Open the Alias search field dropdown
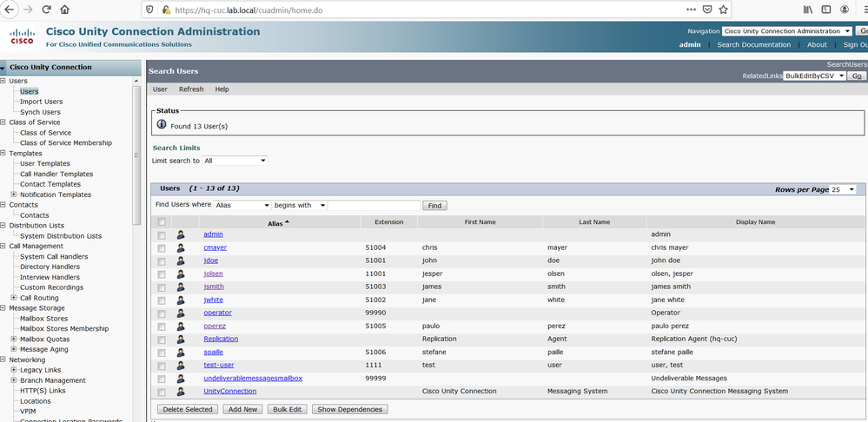This screenshot has height=422, width=868. pyautogui.click(x=242, y=205)
